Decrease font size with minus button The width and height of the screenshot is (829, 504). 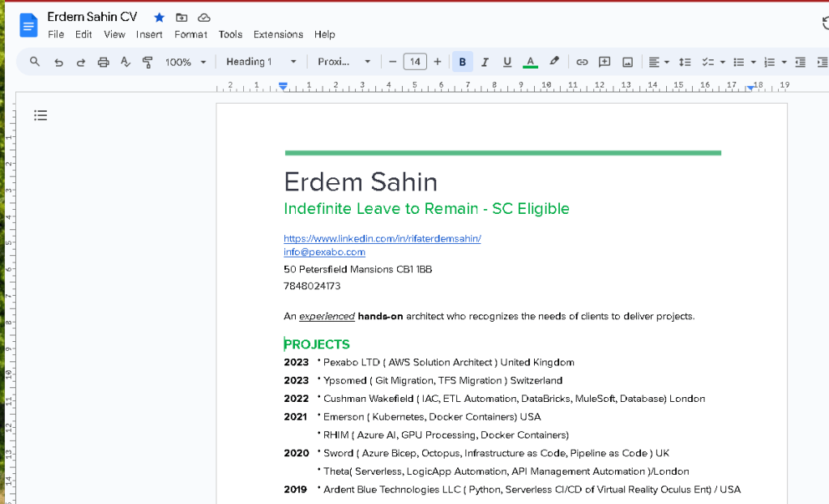click(392, 62)
